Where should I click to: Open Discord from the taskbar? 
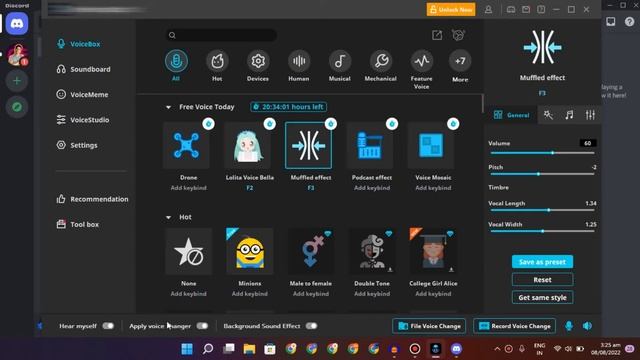tap(456, 349)
